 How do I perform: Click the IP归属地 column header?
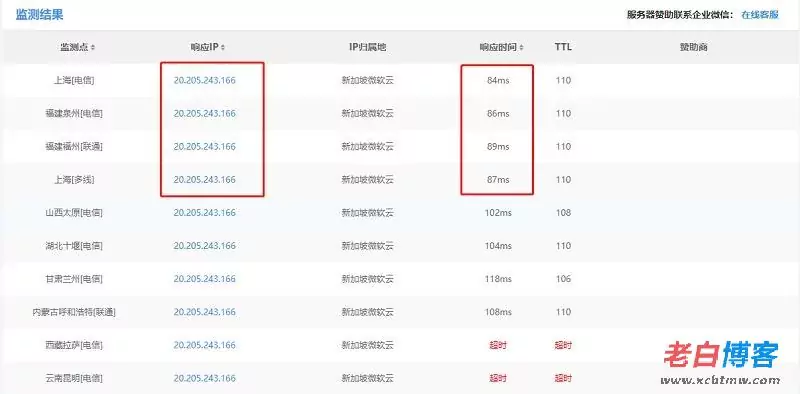tap(367, 47)
